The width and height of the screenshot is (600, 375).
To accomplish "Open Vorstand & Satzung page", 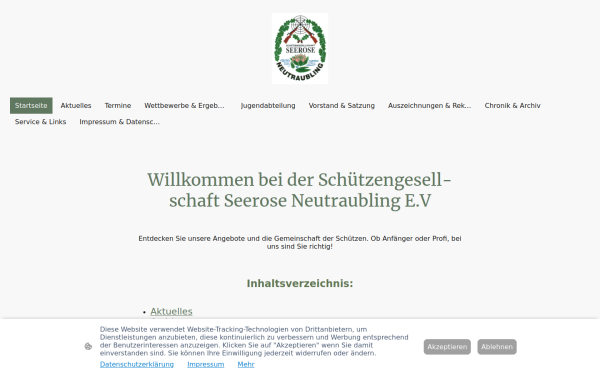I will tap(342, 106).
